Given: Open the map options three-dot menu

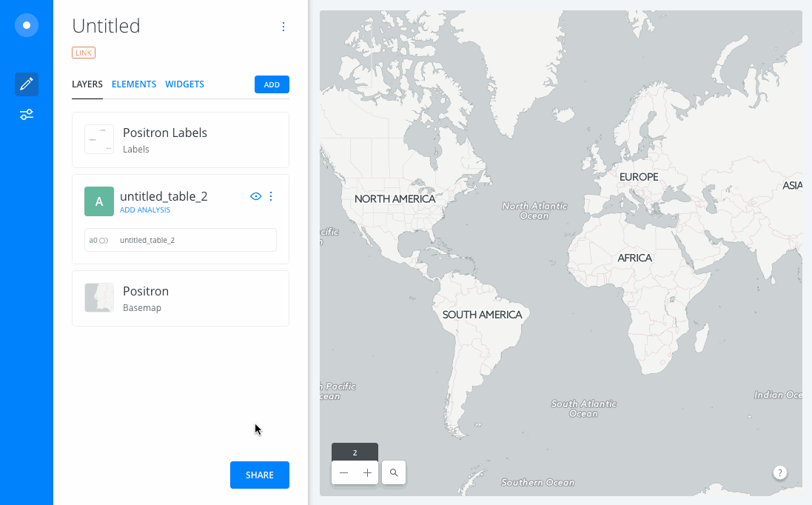Looking at the screenshot, I should [x=283, y=27].
